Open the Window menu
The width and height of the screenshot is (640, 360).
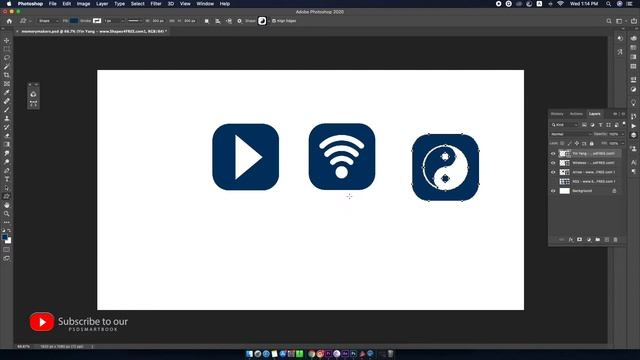click(x=205, y=4)
